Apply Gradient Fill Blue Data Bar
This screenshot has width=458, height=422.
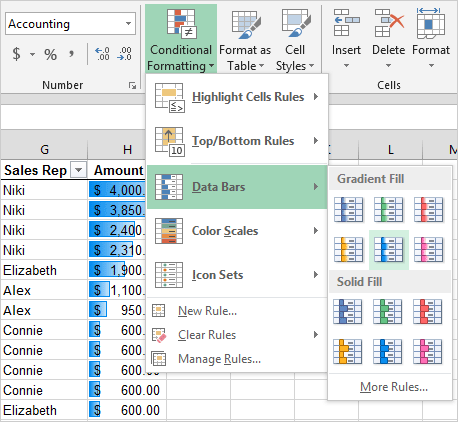tap(349, 210)
